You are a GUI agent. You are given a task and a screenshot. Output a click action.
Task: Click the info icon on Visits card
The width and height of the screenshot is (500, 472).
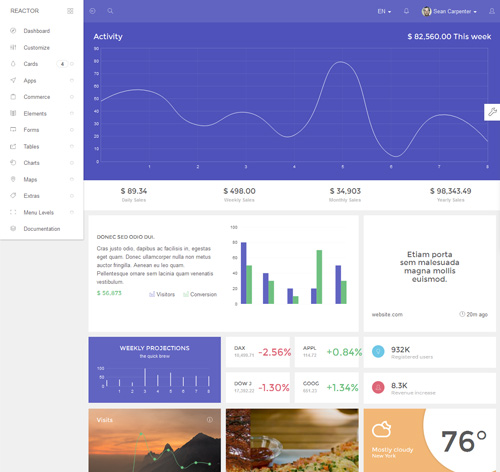210,420
